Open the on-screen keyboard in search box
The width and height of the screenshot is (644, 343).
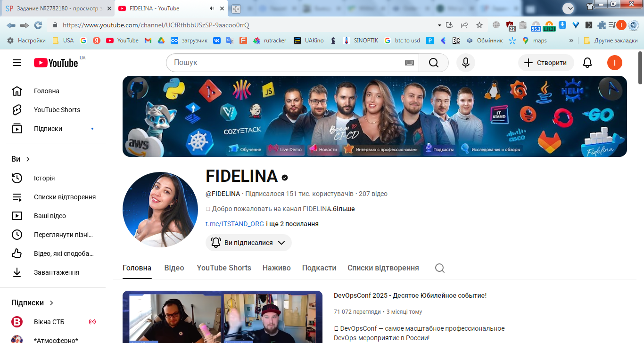point(409,63)
